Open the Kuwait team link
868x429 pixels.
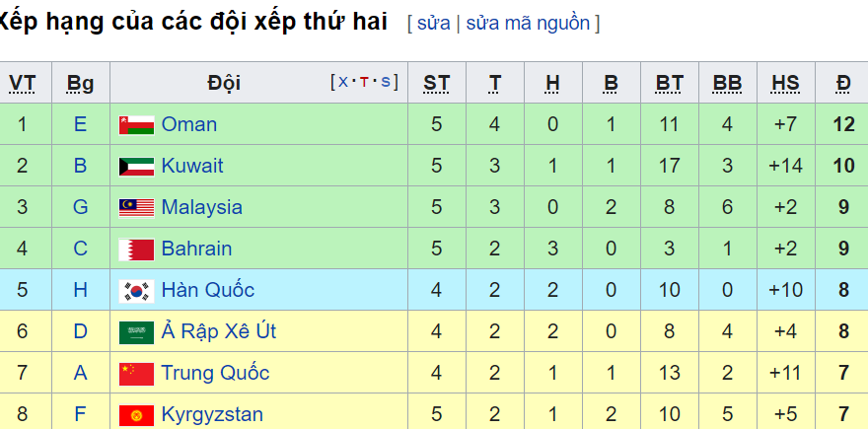tap(192, 166)
